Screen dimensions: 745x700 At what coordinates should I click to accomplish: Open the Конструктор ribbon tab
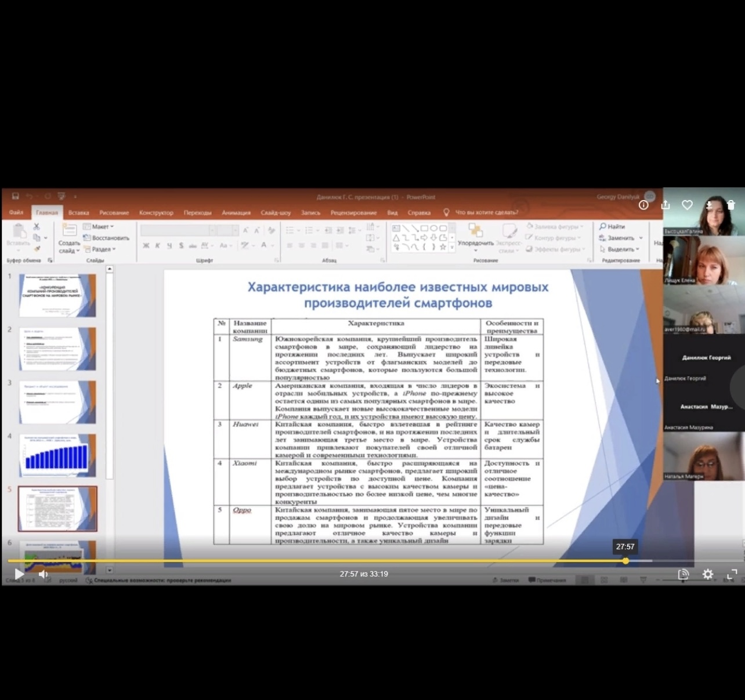pyautogui.click(x=156, y=213)
